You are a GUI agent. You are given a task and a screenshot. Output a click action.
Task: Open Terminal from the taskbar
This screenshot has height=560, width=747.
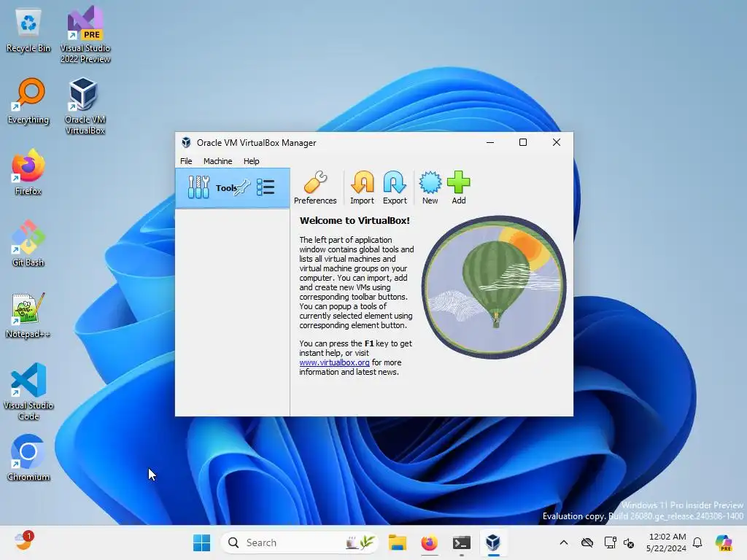tap(462, 542)
